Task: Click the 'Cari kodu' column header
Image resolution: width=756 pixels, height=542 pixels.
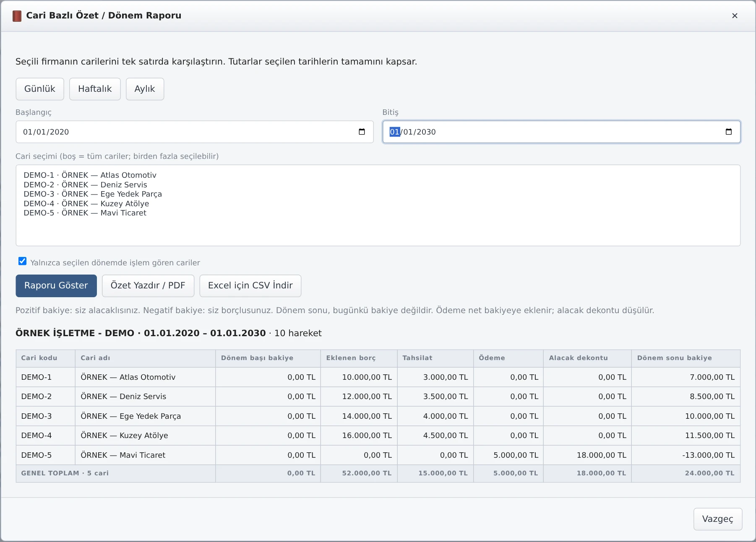Action: pos(46,358)
